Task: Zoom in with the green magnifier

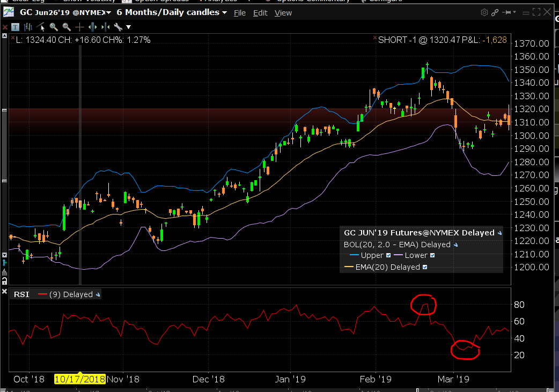Action: 54,27
